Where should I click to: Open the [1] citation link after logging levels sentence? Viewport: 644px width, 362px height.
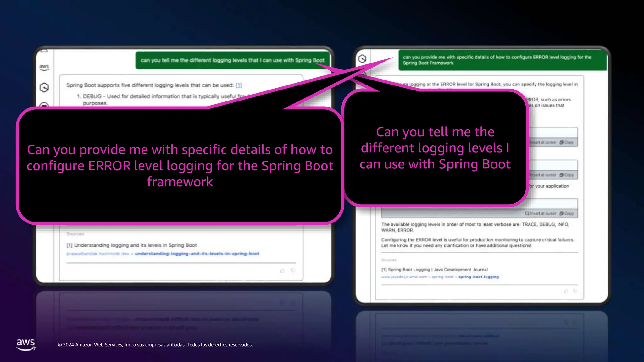pos(239,85)
